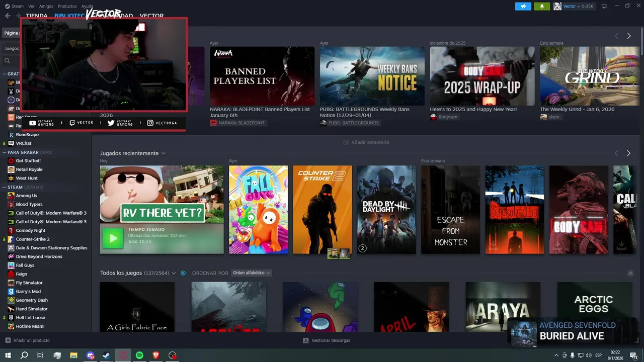Toggle the blue ready-to-play filter next to Todos los juegos
Viewport: 644px width, 362px height.
click(183, 273)
